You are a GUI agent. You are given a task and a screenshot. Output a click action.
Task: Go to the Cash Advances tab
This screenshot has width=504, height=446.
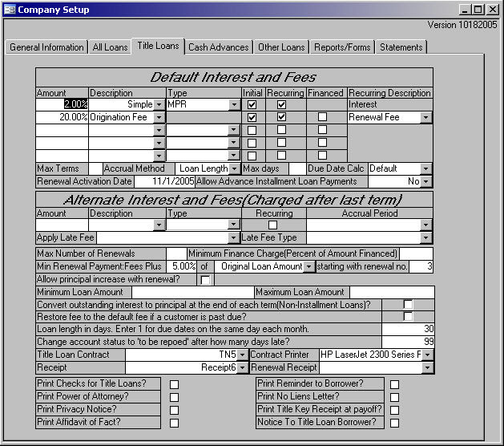[x=219, y=47]
